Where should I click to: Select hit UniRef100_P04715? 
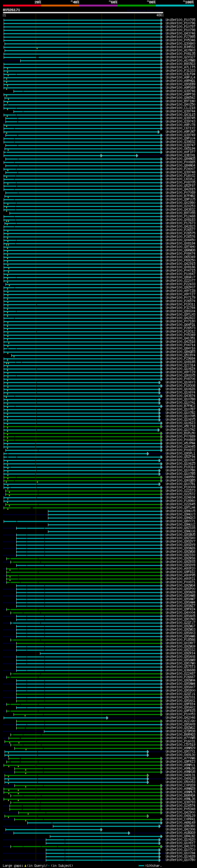click(180, 271)
